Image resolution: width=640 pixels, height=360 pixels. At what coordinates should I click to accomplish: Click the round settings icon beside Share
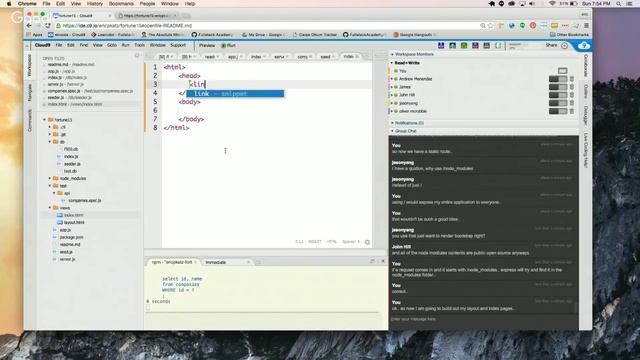[564, 46]
